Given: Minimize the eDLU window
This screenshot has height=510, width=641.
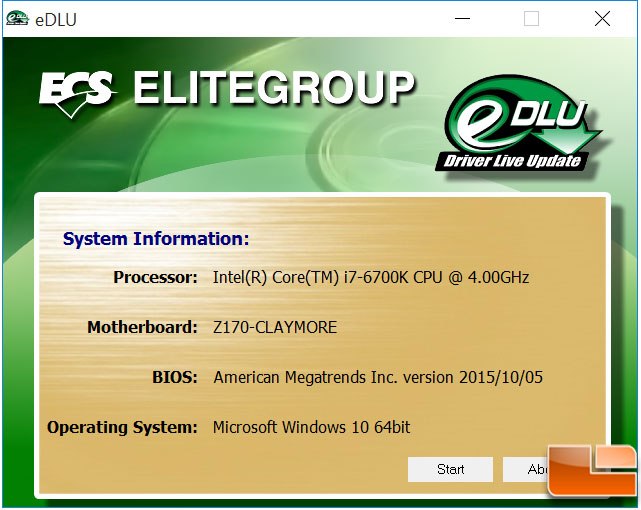Looking at the screenshot, I should (x=462, y=19).
